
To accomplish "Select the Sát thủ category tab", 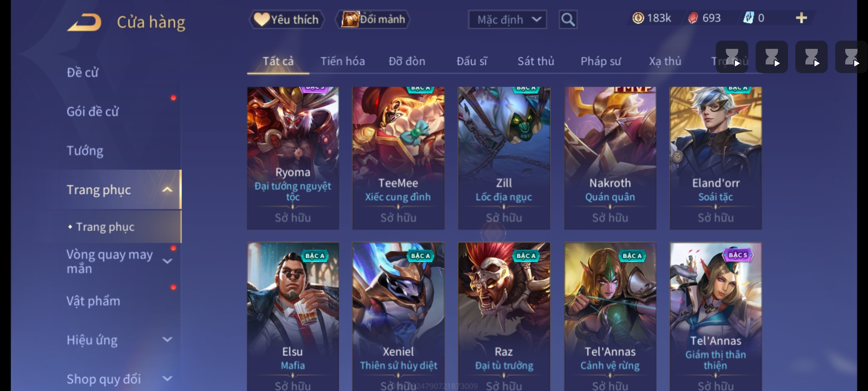I will (536, 61).
